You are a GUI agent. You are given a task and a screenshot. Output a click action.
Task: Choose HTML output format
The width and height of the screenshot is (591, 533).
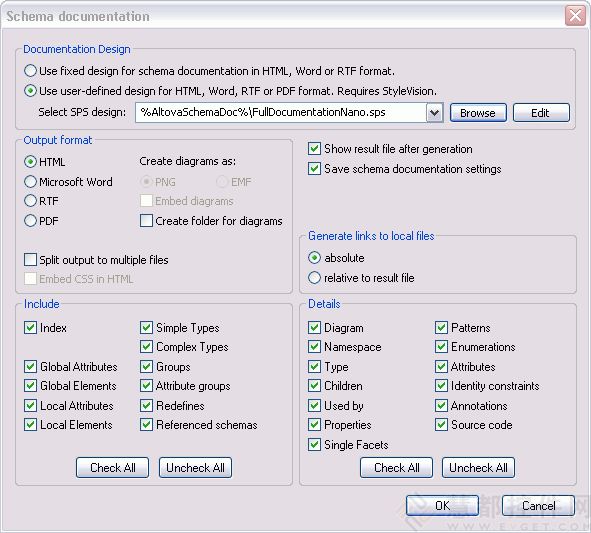click(30, 162)
